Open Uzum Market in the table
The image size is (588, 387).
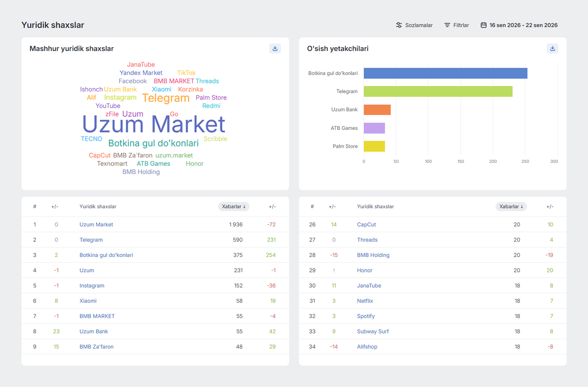tap(96, 224)
